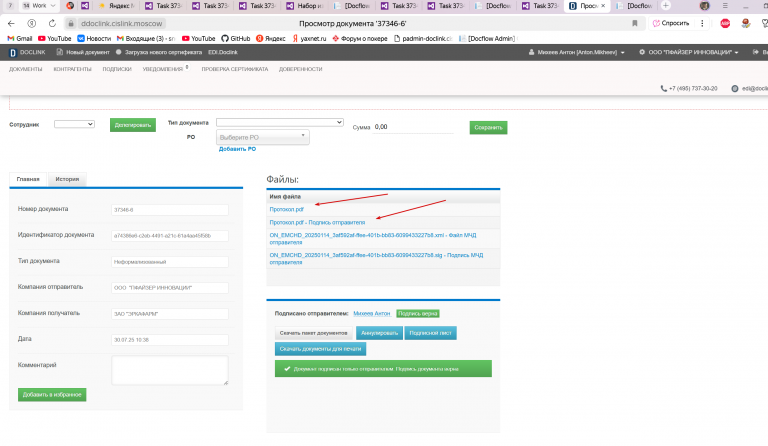Click the DOCLINK logo in the header
The width and height of the screenshot is (768, 446).
coord(28,52)
